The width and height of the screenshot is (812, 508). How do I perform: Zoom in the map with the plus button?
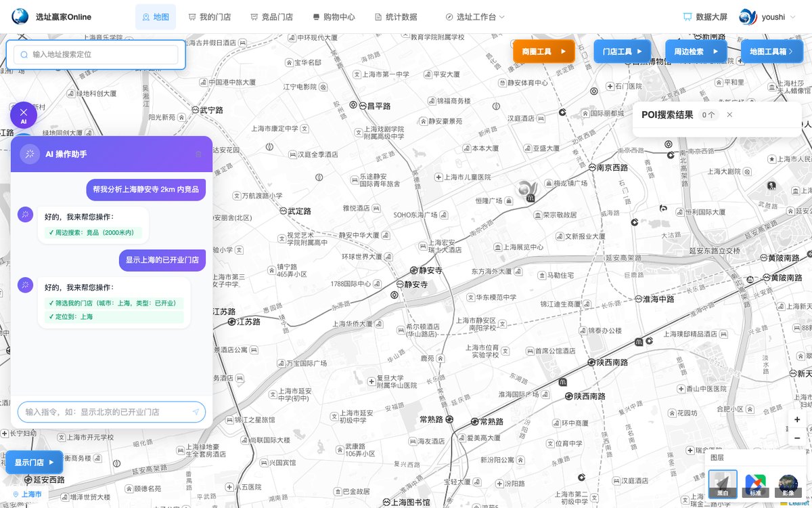point(797,420)
